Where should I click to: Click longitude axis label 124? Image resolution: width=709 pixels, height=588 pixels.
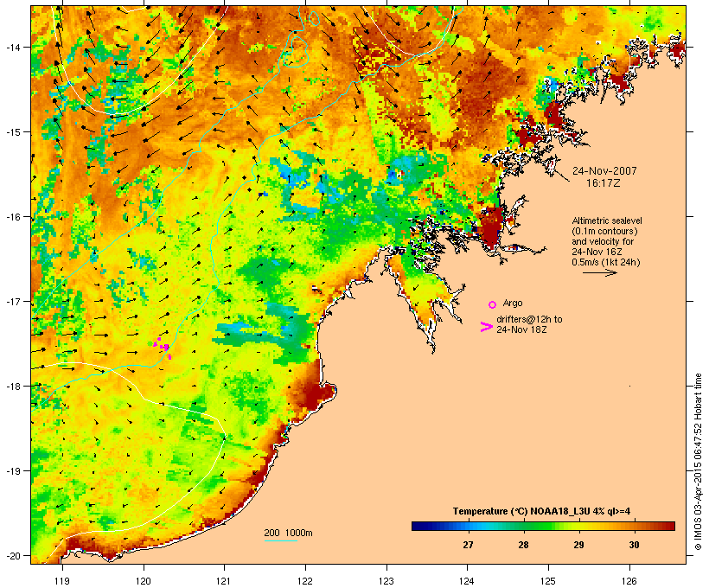coord(467,581)
